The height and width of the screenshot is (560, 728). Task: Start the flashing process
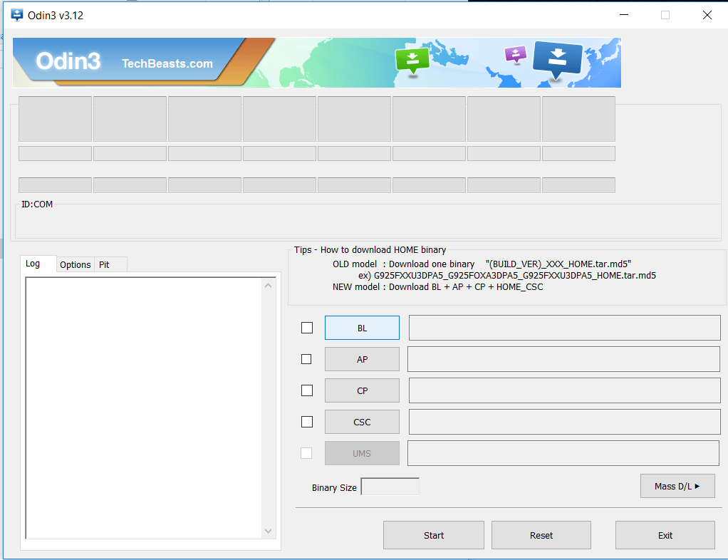click(434, 535)
